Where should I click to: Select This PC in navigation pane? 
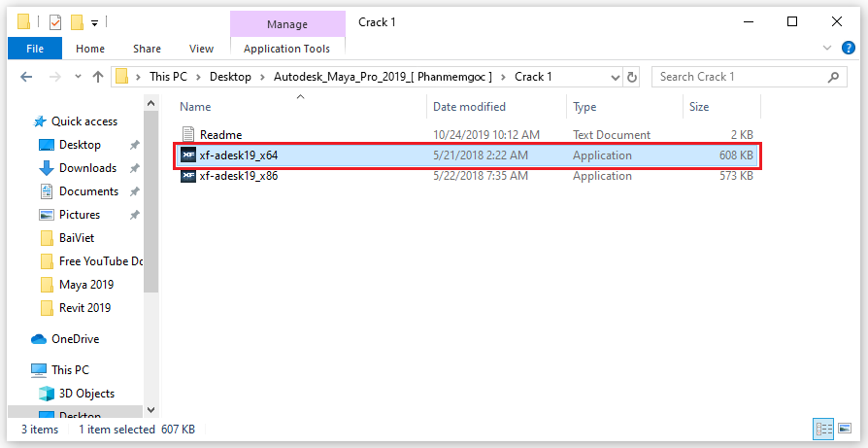pyautogui.click(x=70, y=370)
